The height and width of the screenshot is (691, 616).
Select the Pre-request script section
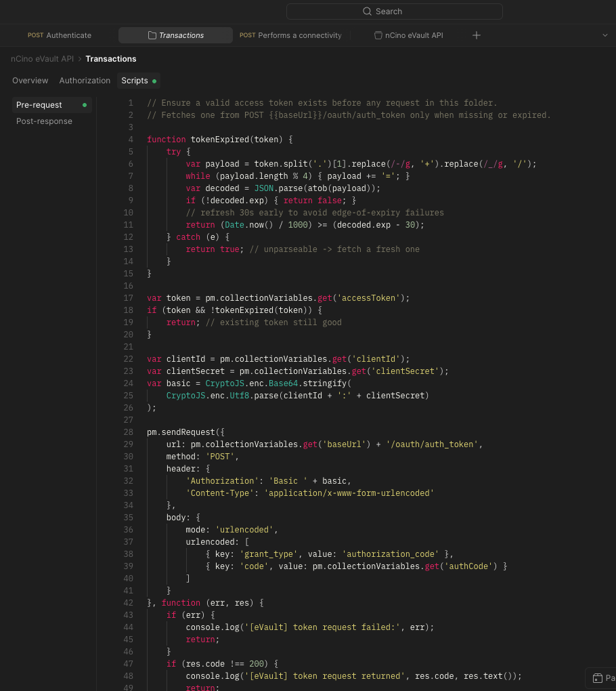point(52,105)
